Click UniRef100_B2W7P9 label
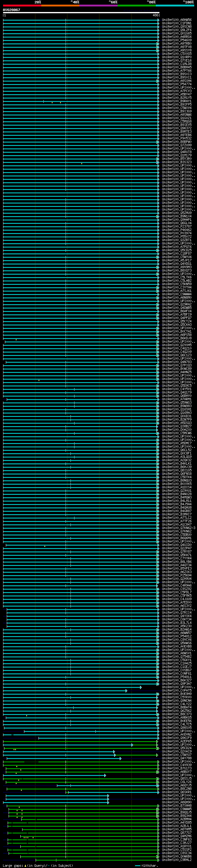 coord(177,419)
